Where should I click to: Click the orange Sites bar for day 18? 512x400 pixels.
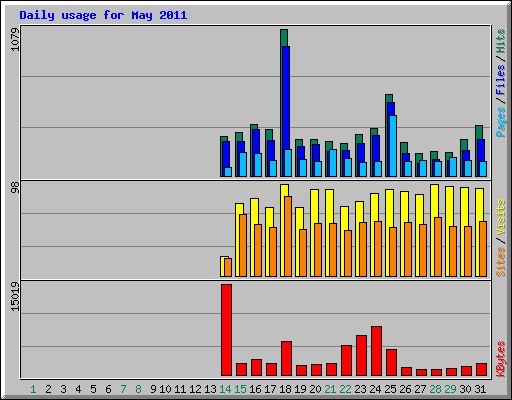tap(288, 236)
